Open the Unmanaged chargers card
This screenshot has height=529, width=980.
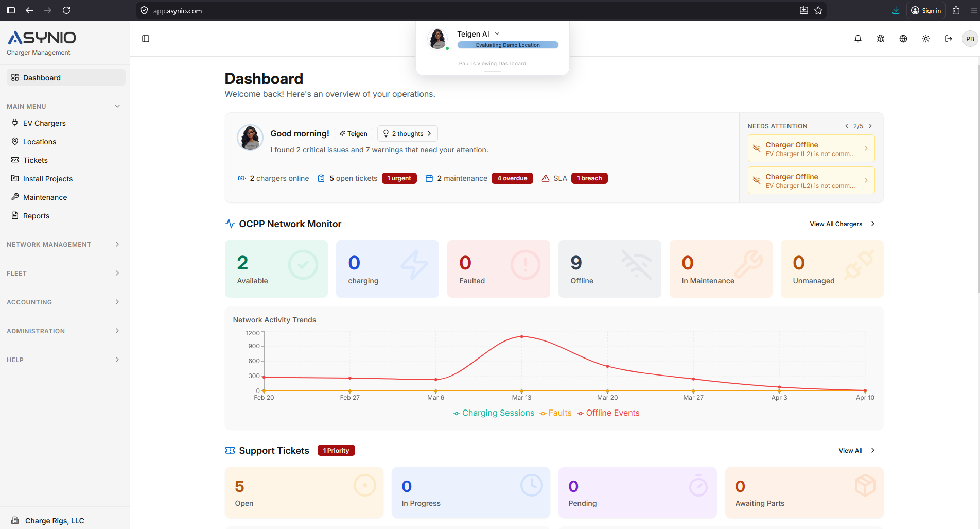click(832, 269)
